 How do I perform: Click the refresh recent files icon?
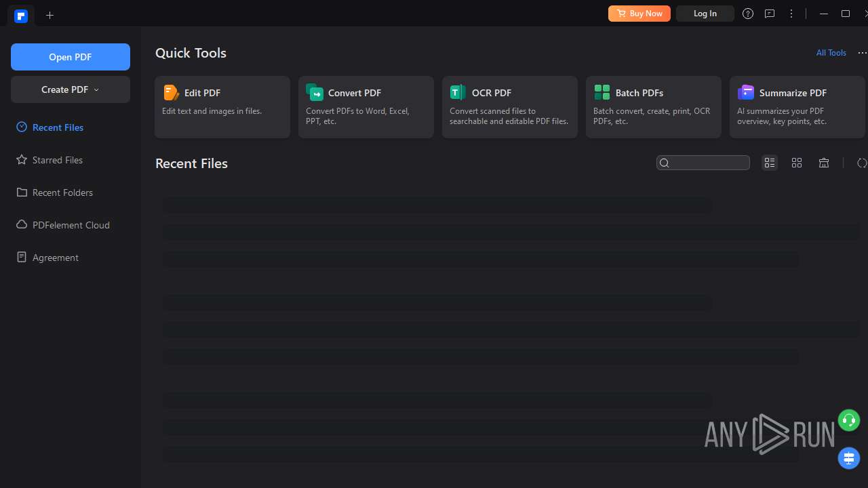click(x=862, y=163)
